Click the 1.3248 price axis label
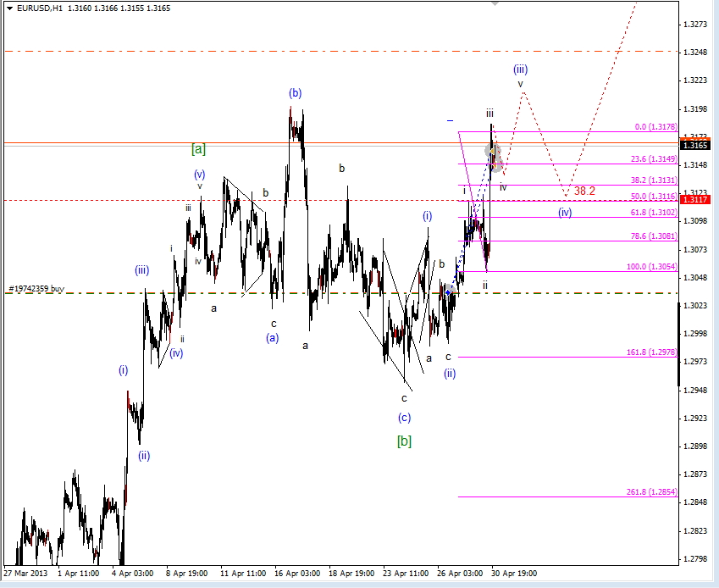 695,53
